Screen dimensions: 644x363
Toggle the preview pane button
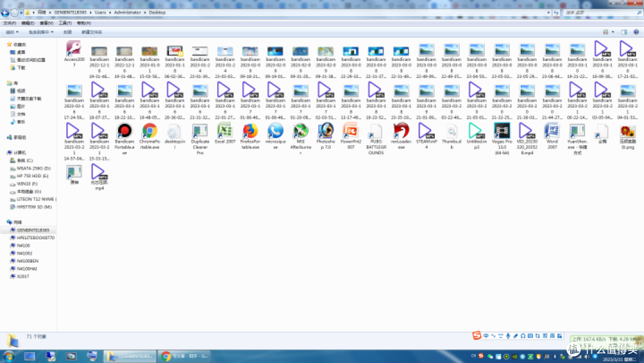[624, 32]
